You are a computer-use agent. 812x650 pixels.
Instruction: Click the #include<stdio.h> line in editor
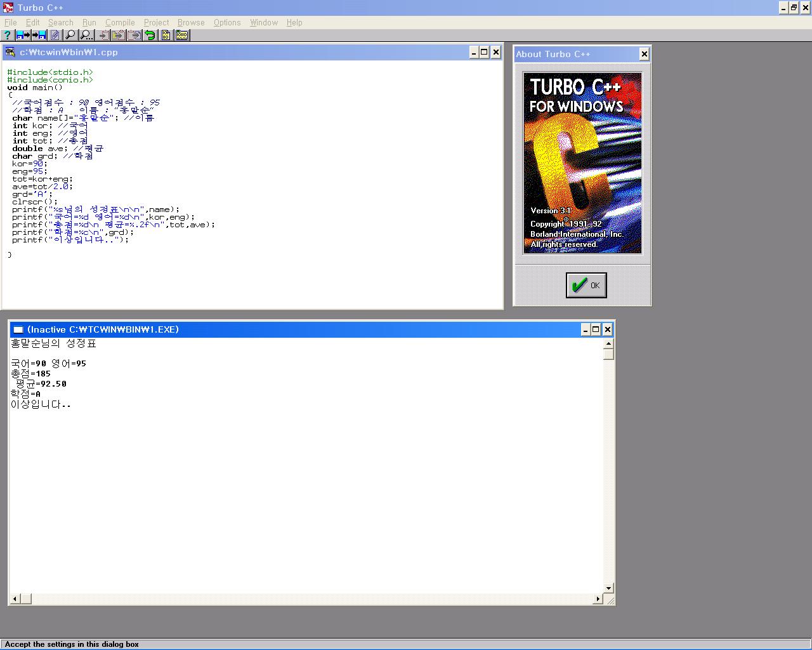50,72
